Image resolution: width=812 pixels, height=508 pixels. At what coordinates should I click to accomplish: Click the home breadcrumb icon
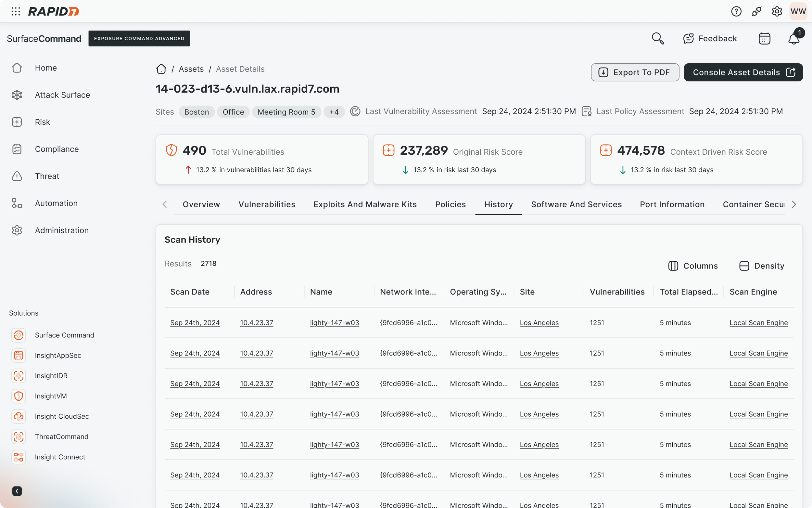(161, 69)
